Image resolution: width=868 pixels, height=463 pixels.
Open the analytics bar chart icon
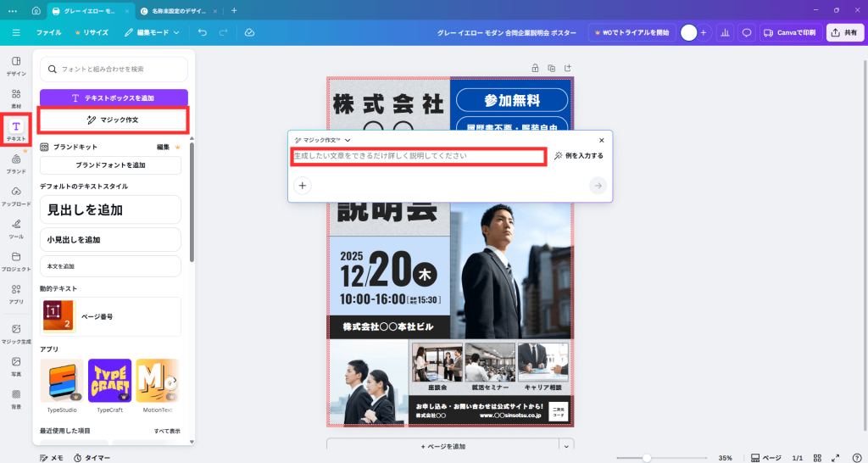click(x=725, y=32)
